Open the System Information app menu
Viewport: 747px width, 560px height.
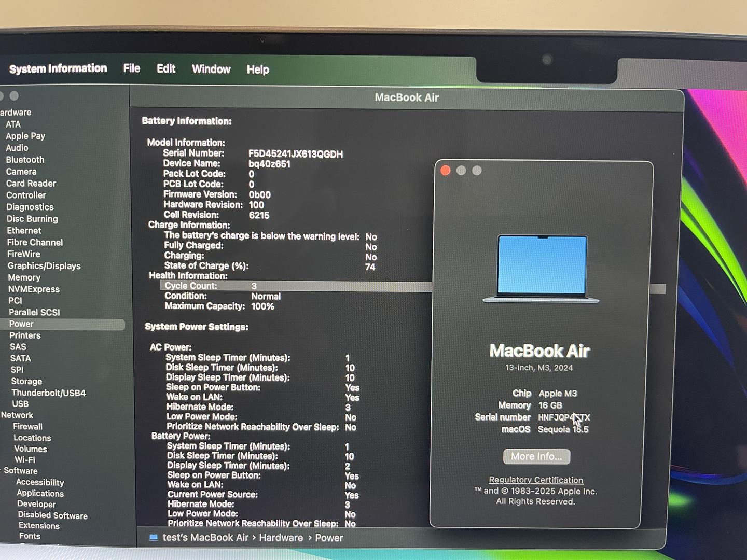[58, 68]
